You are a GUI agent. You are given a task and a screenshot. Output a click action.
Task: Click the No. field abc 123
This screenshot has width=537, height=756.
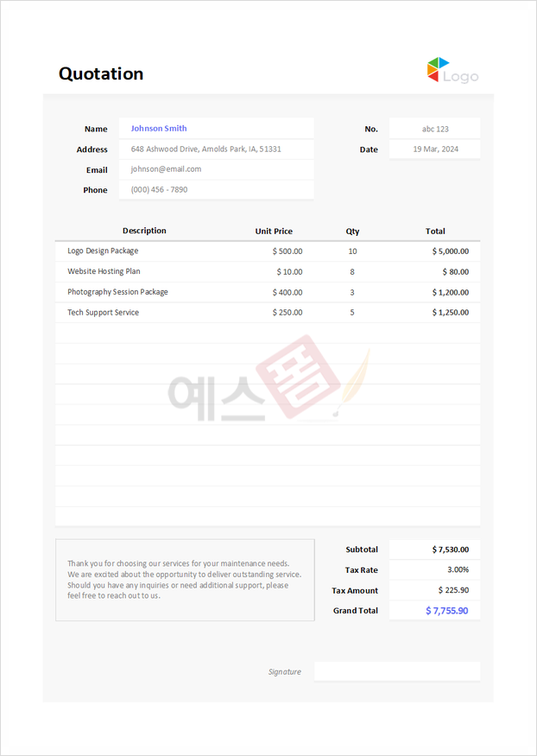click(435, 129)
